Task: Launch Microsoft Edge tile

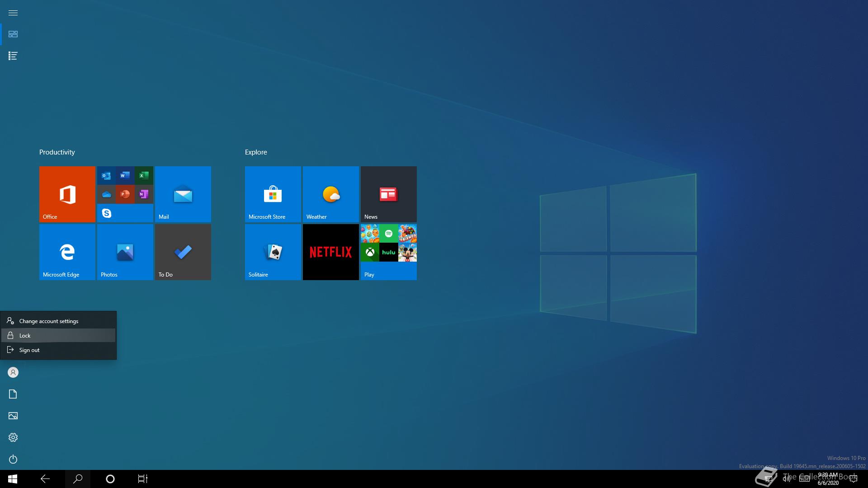Action: (67, 252)
